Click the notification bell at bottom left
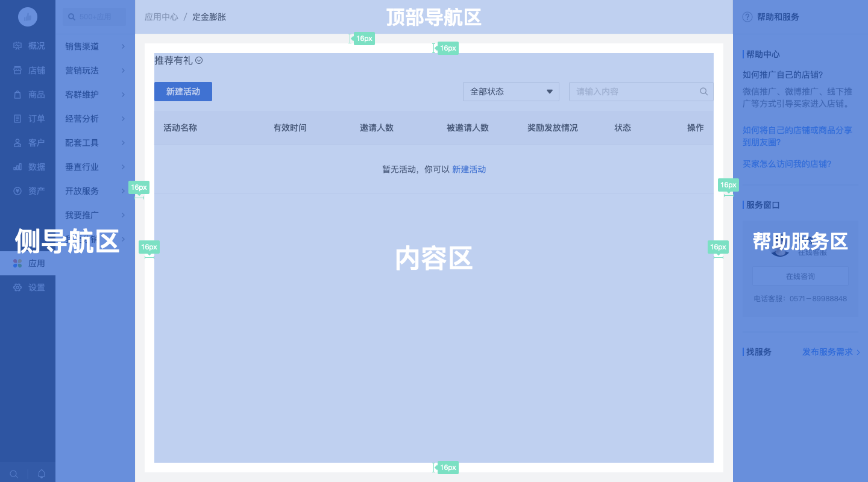This screenshot has width=868, height=482. pyautogui.click(x=41, y=474)
